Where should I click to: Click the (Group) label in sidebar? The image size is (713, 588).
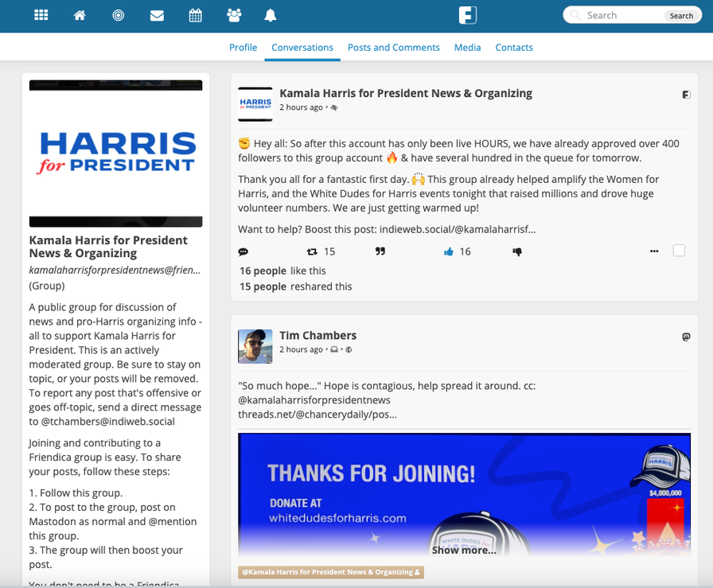point(47,286)
